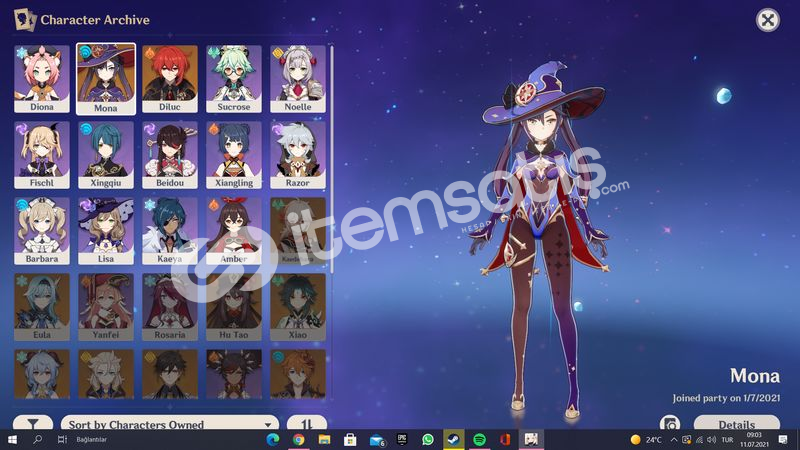The height and width of the screenshot is (450, 800).
Task: Click Genshin Impact taskbar icon
Action: [531, 439]
